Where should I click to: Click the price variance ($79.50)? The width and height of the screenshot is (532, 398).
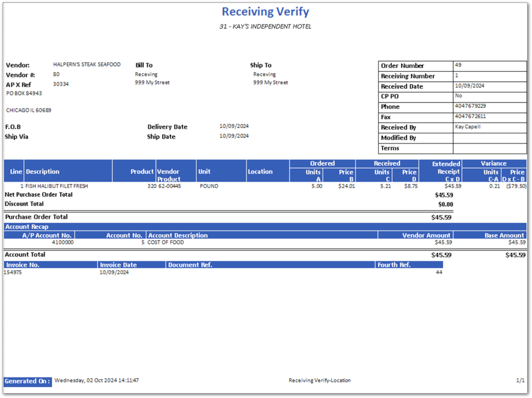[x=516, y=186]
